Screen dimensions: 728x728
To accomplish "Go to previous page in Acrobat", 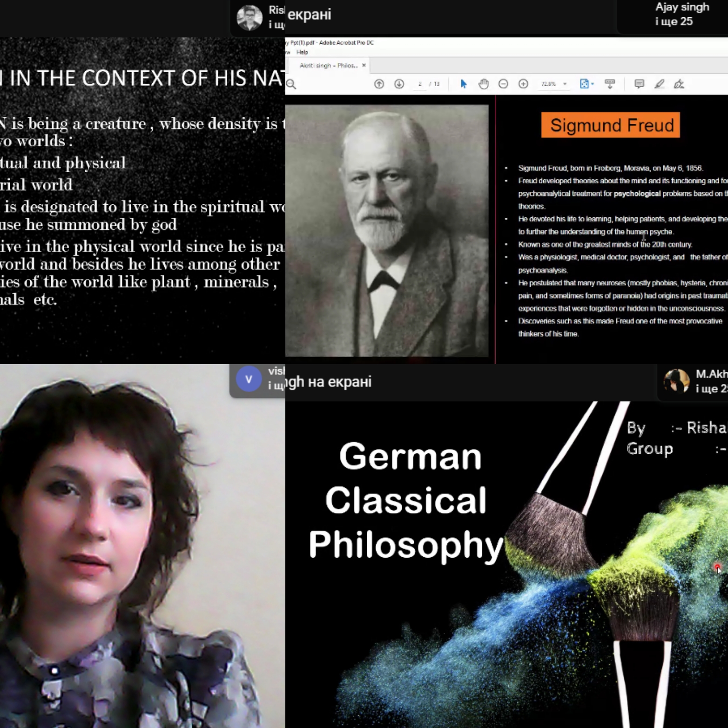I will [379, 84].
